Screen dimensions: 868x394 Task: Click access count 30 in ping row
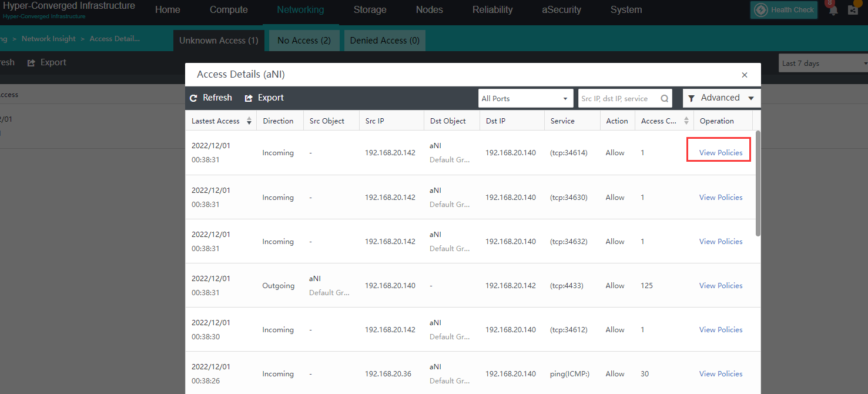tap(645, 374)
